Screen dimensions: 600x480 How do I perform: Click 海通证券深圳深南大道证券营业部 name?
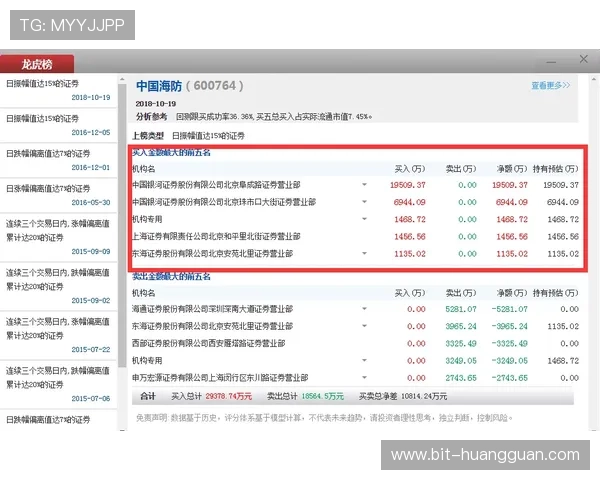pos(212,309)
